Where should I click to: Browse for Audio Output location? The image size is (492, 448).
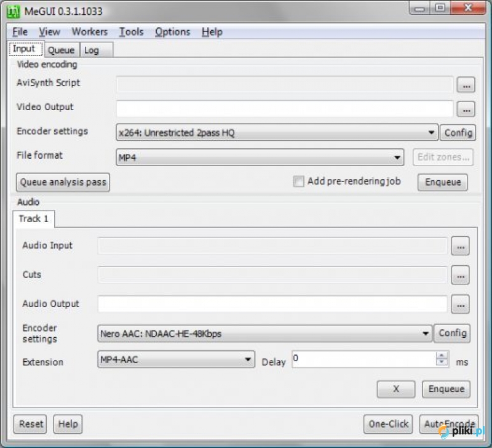(460, 304)
